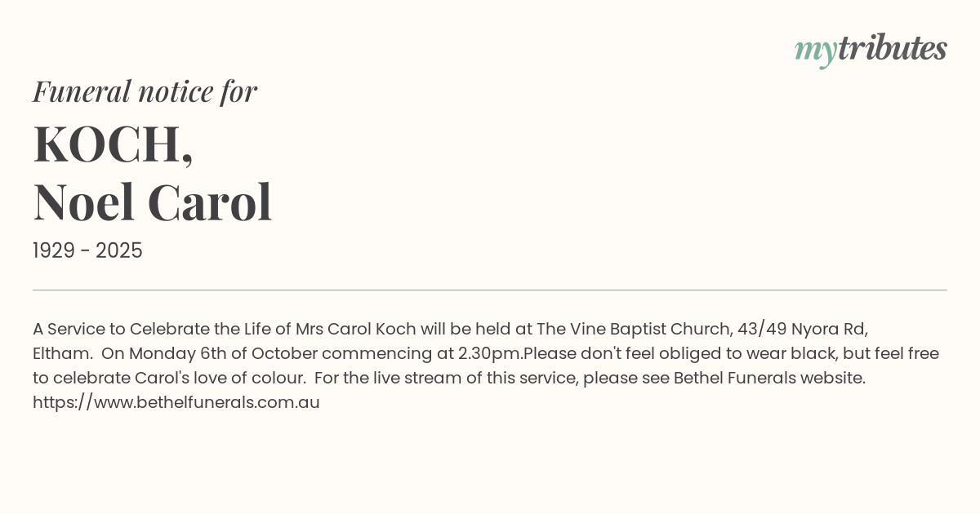The height and width of the screenshot is (514, 980).
Task: Open the bethelfunerals.com.au URL
Action: (x=176, y=402)
